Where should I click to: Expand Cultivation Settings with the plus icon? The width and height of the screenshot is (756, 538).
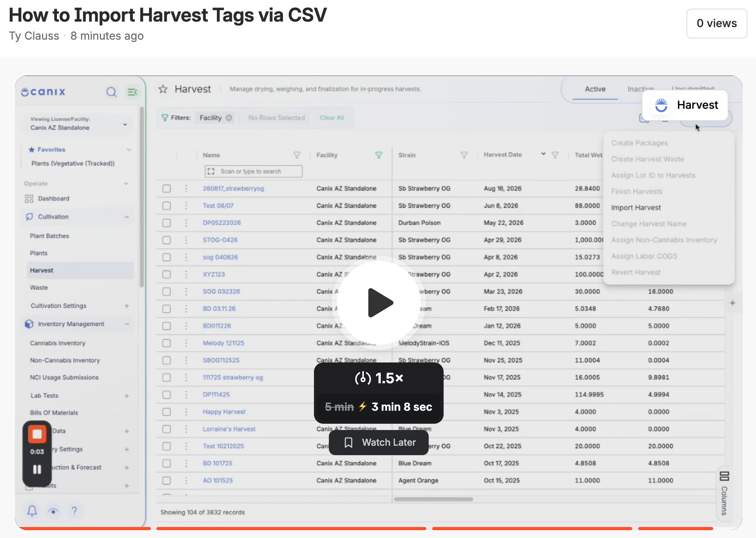point(127,306)
